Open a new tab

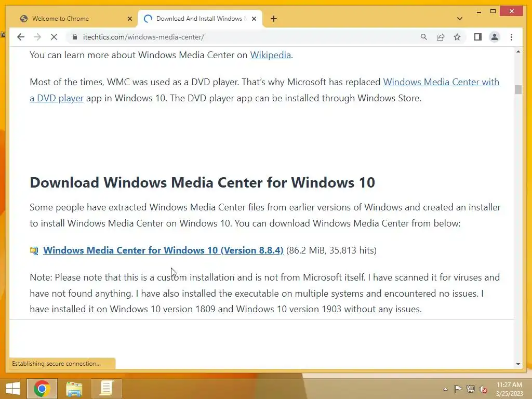tap(274, 19)
